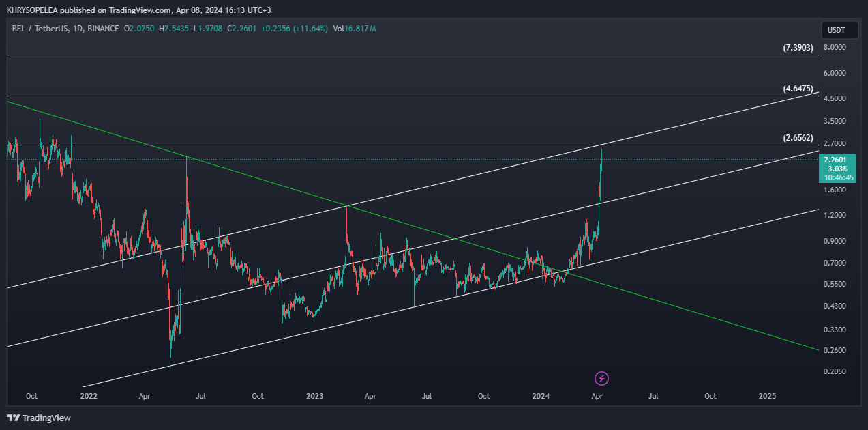
Task: Click the 2022 year label on time axis
Action: click(89, 396)
